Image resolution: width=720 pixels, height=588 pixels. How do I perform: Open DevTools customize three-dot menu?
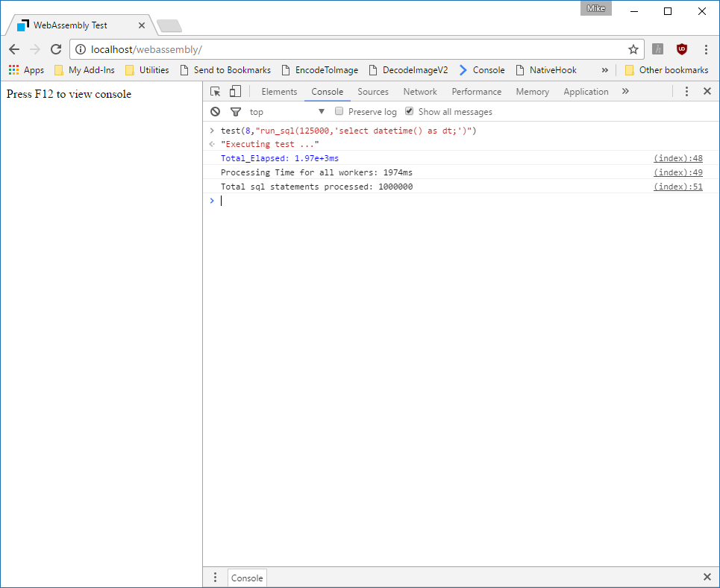(x=686, y=92)
